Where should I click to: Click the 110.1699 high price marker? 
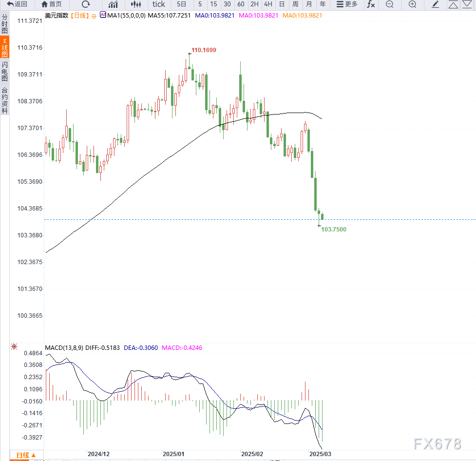(204, 50)
